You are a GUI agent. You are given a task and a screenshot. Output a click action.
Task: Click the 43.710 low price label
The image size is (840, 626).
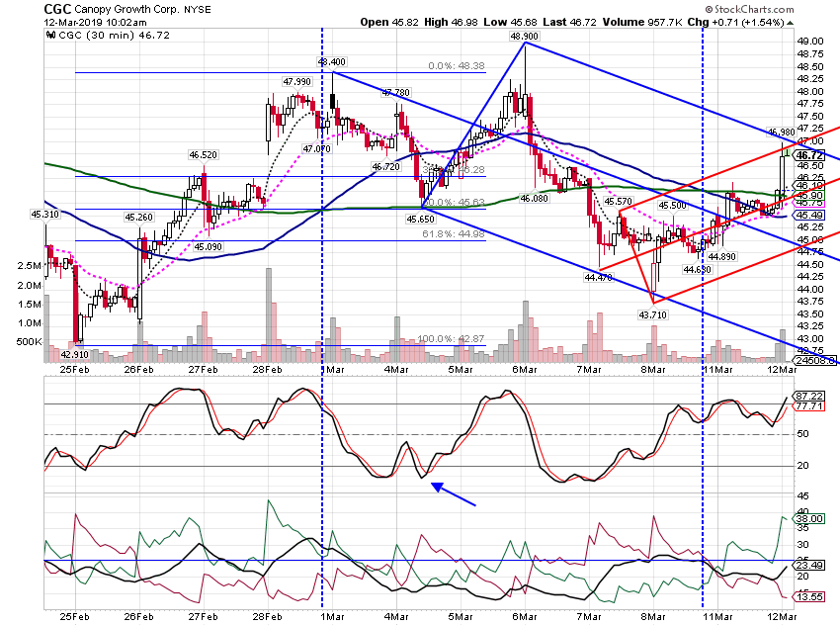[x=652, y=314]
